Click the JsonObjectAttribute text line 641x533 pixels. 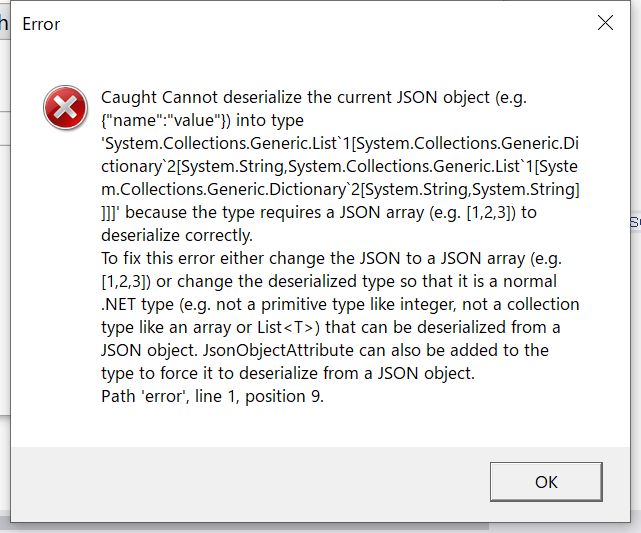tap(325, 350)
